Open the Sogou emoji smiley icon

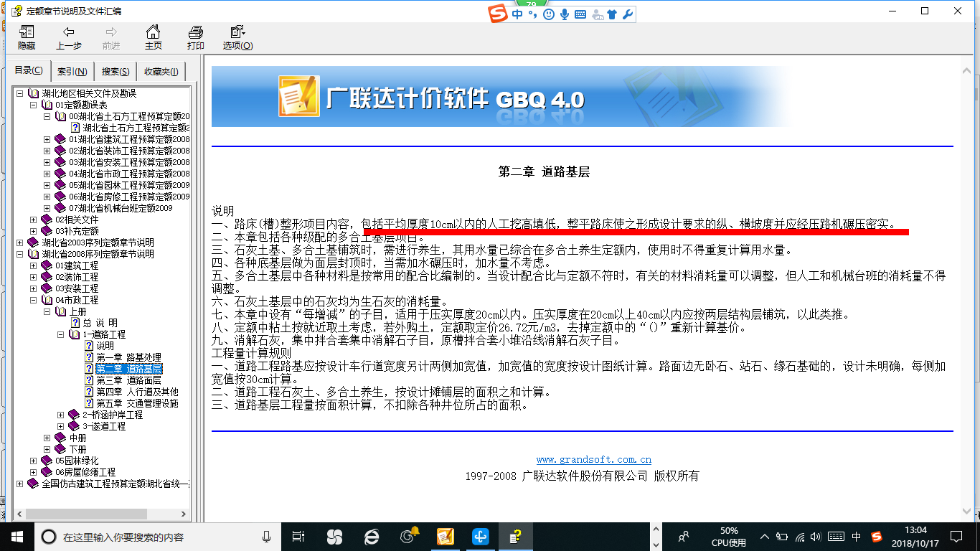[549, 14]
